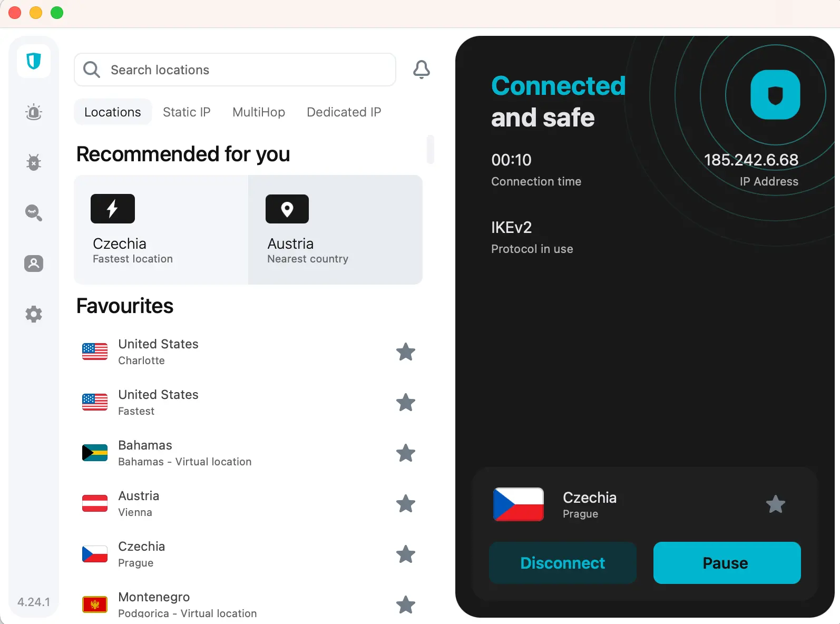840x624 pixels.
Task: Click the Disconnect button
Action: (x=562, y=563)
